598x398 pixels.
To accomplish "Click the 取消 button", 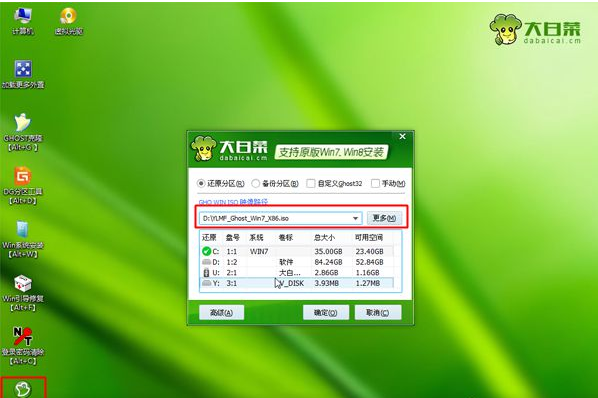I will [378, 313].
